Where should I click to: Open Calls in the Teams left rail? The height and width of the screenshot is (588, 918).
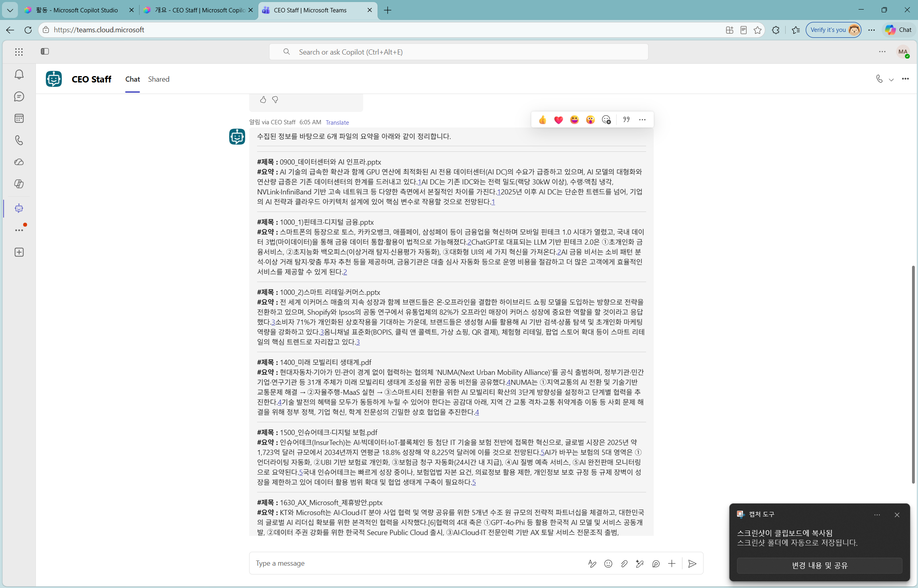tap(19, 140)
